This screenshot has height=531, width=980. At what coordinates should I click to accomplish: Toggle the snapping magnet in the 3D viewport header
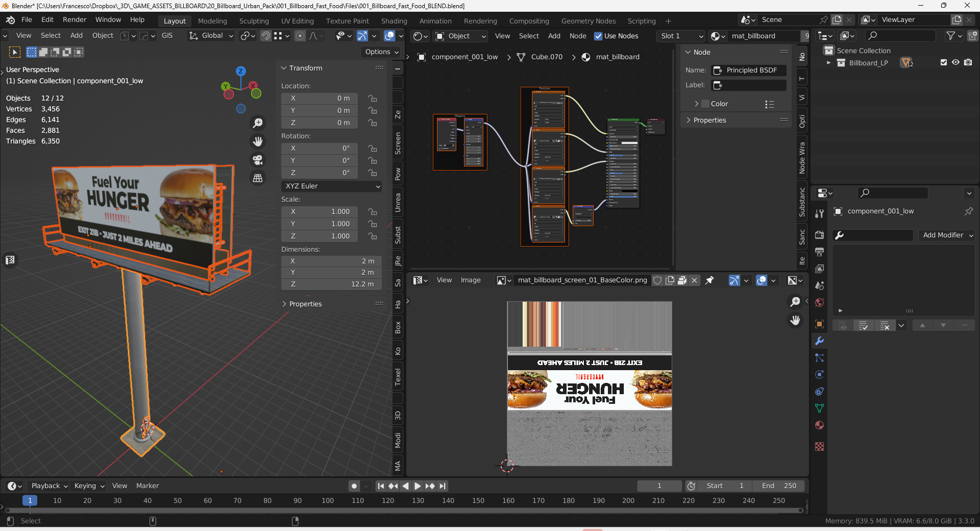point(265,36)
